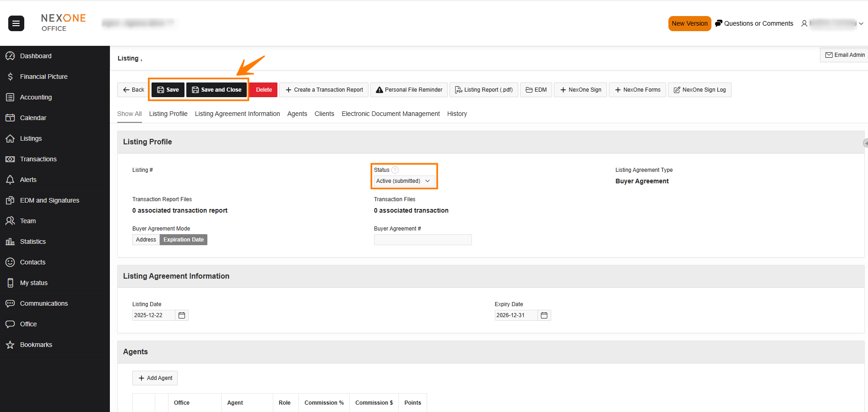
Task: Open Listing Date calendar picker icon
Action: 182,315
